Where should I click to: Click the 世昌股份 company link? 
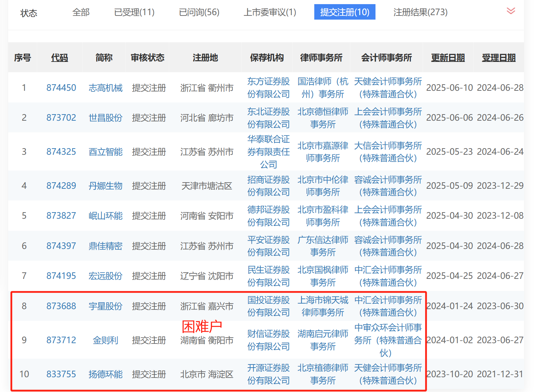tap(105, 118)
